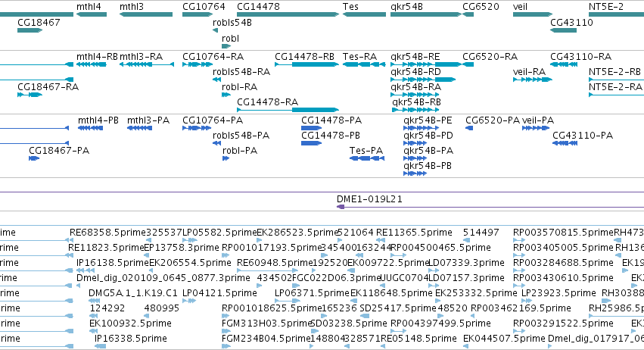644x350 pixels.
Task: Click transcript label qkr54B-RE
Action: 415,56
